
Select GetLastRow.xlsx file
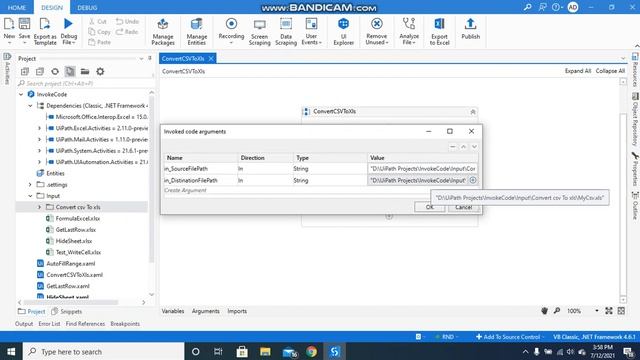(x=76, y=230)
